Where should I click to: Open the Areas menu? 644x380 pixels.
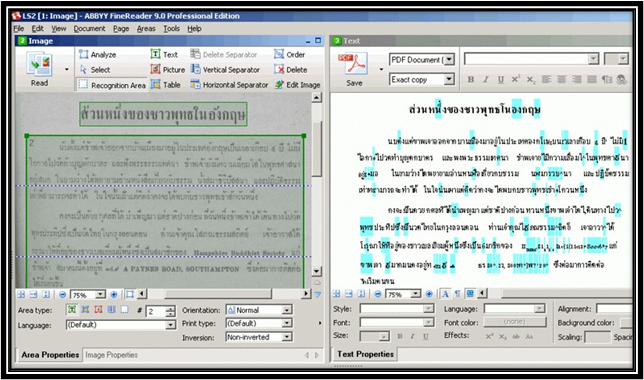coord(146,28)
